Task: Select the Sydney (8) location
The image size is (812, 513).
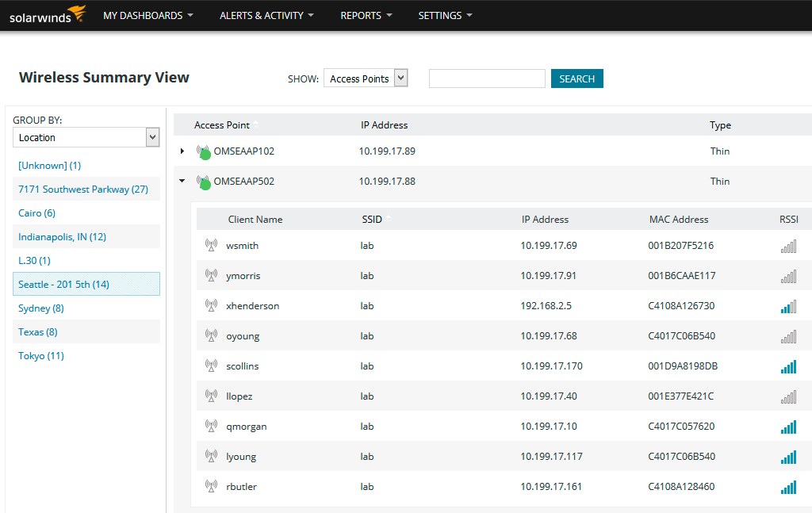Action: [x=41, y=308]
